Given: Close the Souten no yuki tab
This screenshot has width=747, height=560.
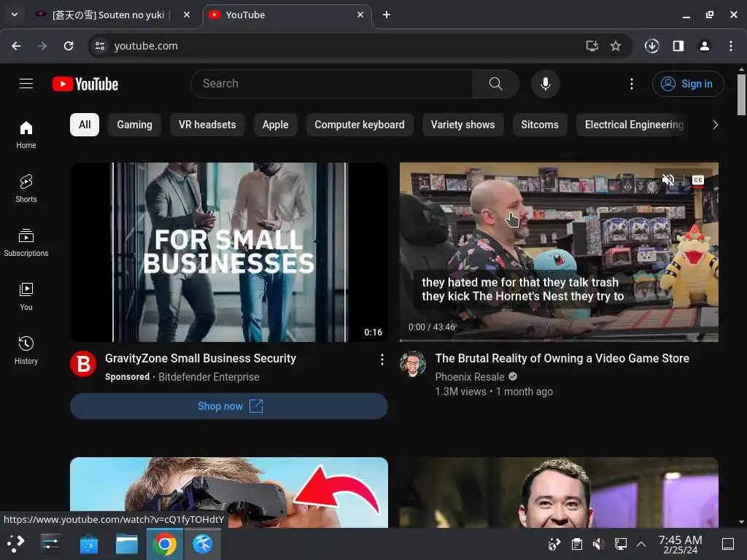Looking at the screenshot, I should pyautogui.click(x=187, y=15).
